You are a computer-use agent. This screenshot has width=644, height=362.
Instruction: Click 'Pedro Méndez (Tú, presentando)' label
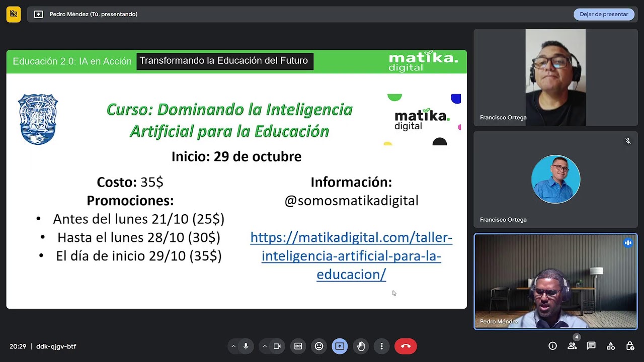(94, 14)
